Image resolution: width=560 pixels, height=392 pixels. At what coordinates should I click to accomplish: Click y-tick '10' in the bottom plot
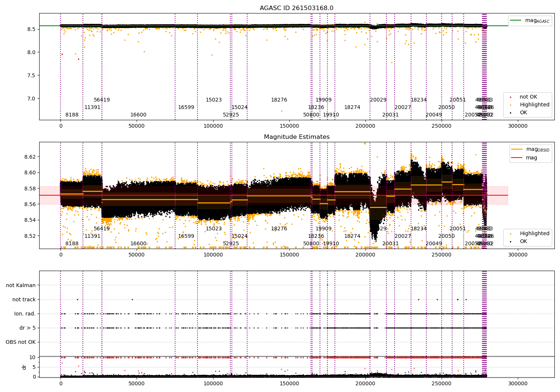coord(32,357)
